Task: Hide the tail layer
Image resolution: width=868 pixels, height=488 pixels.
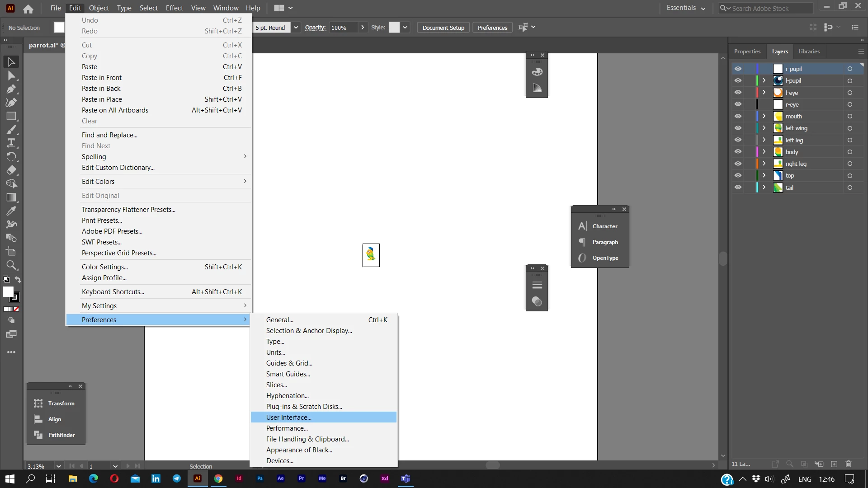Action: [x=738, y=188]
